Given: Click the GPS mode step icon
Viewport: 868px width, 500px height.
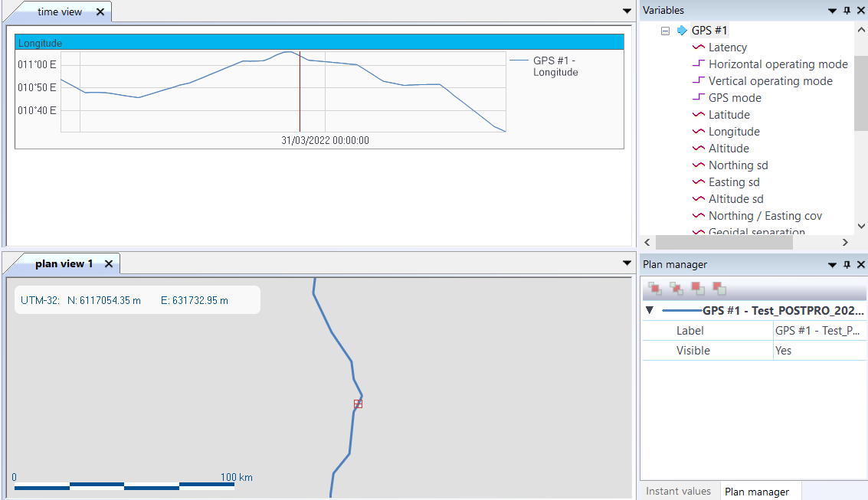Looking at the screenshot, I should pos(698,98).
